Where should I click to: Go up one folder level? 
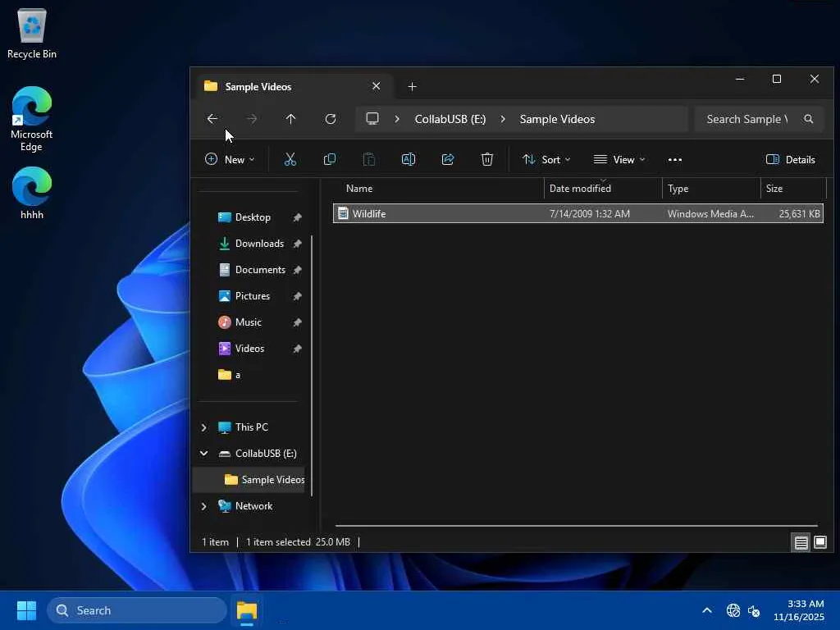tap(290, 119)
